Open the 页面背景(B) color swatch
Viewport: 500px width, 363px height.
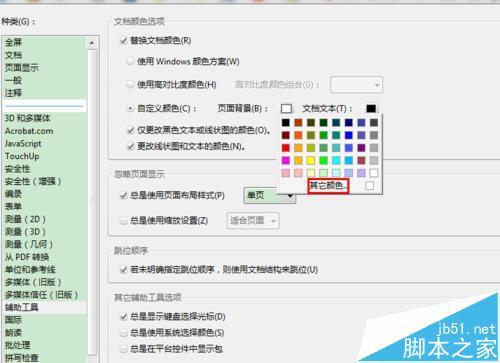pyautogui.click(x=286, y=109)
